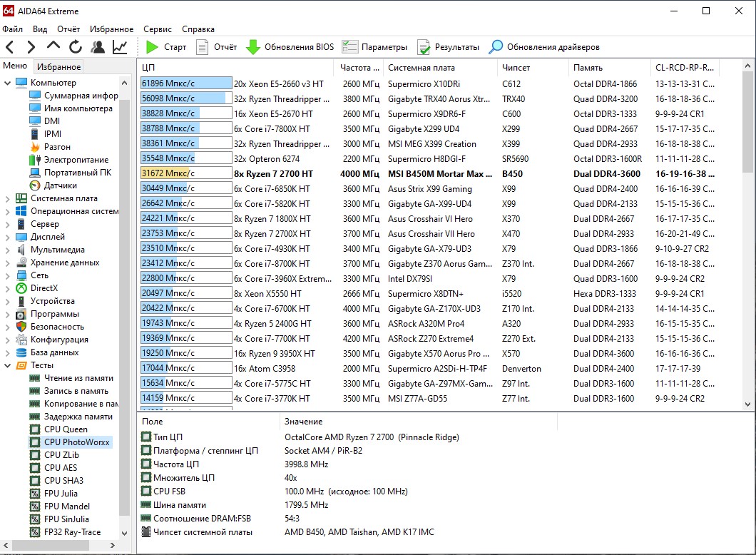Select the Задержка памяти test
This screenshot has width=756, height=555.
78,417
